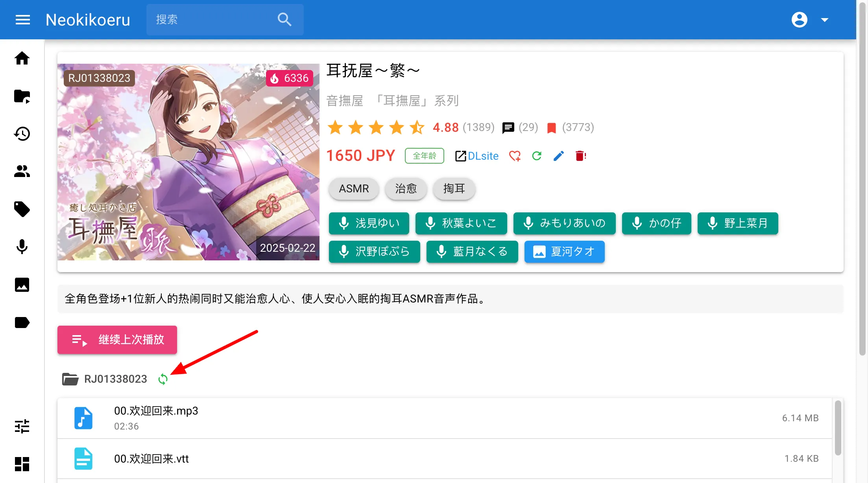Open the 音撫屋 circle link
This screenshot has height=483, width=868.
(345, 101)
